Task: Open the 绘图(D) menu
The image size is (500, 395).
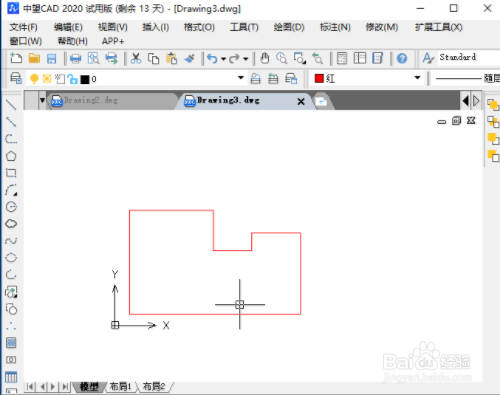Action: [x=289, y=27]
